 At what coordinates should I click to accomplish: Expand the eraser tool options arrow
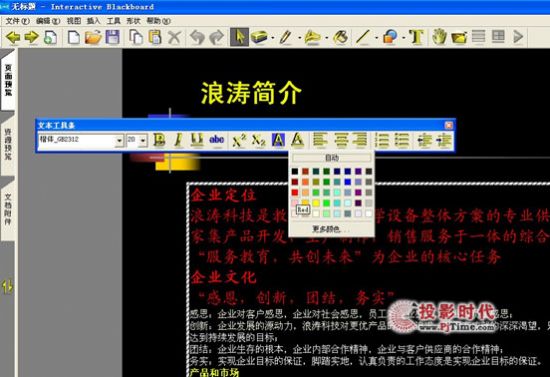pyautogui.click(x=272, y=38)
